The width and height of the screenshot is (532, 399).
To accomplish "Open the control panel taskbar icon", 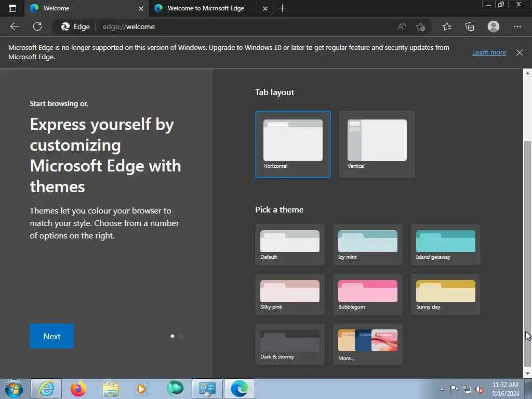I will [207, 389].
